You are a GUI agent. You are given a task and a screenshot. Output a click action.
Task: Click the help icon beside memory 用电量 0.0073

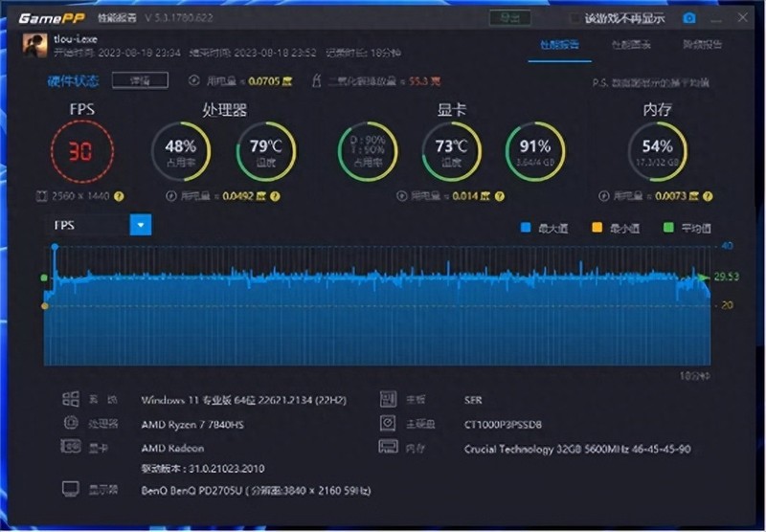tap(708, 196)
